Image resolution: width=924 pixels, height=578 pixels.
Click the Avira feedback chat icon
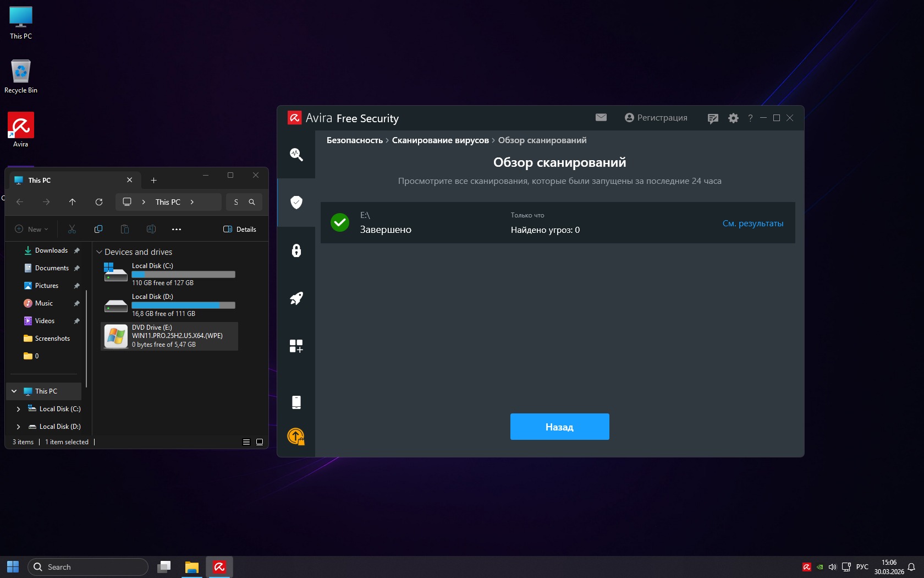pos(713,118)
